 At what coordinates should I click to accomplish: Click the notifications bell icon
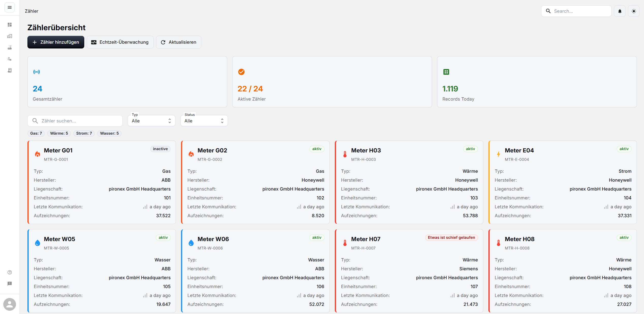[620, 11]
